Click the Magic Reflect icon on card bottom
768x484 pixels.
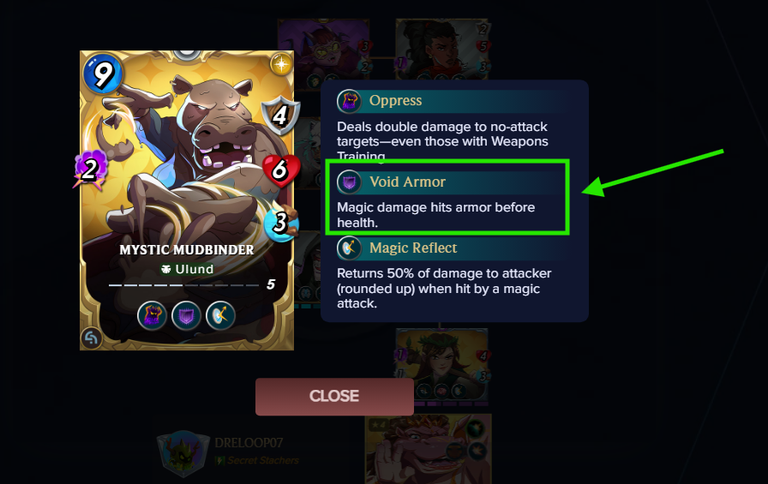point(220,315)
